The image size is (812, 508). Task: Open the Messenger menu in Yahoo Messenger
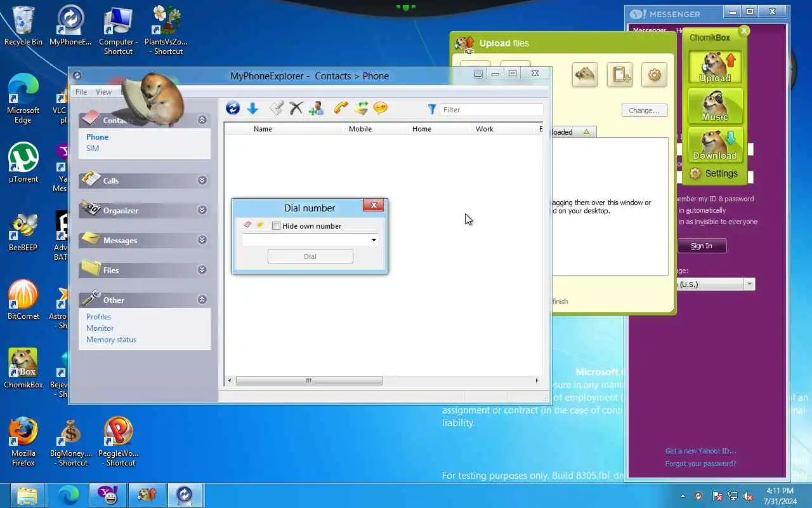(x=650, y=30)
